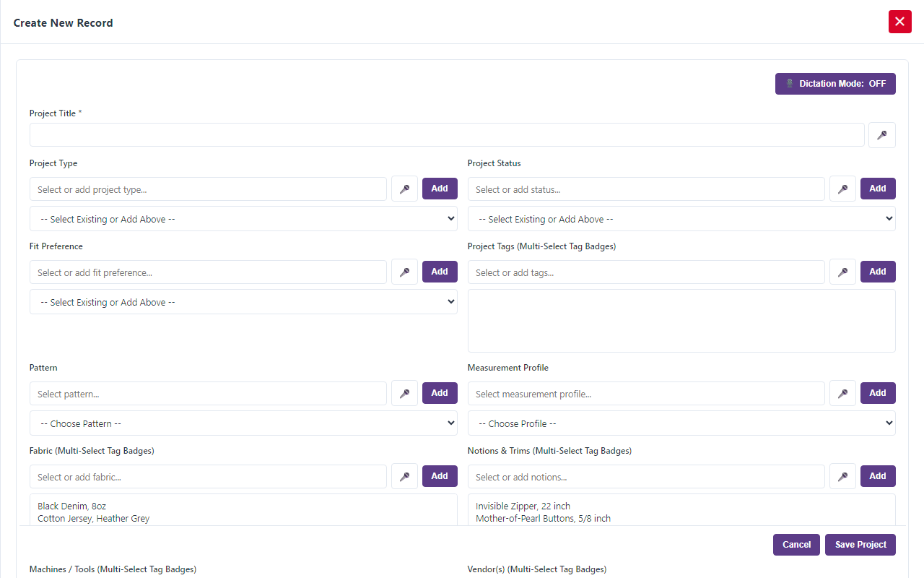Select 'Cotton Jersey, Heather Grey' fabric option

point(94,518)
